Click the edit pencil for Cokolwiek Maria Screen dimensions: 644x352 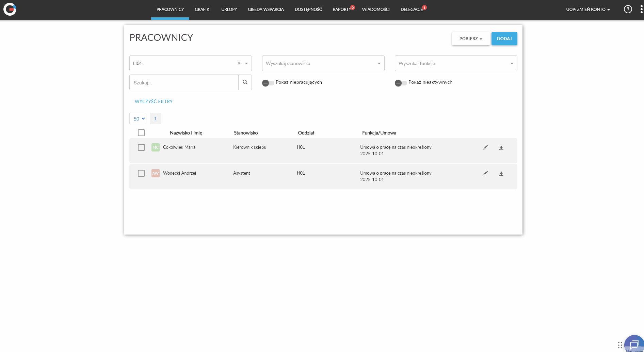[x=485, y=147]
